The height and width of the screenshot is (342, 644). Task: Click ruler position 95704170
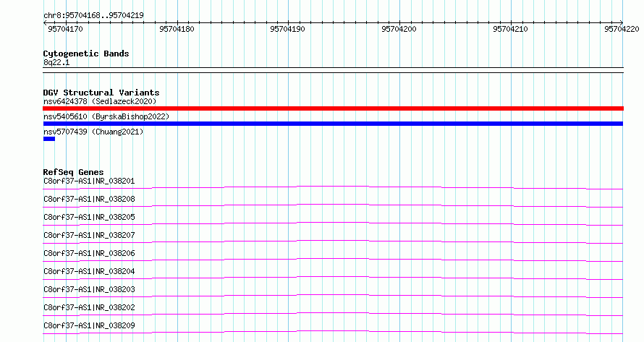(65, 29)
